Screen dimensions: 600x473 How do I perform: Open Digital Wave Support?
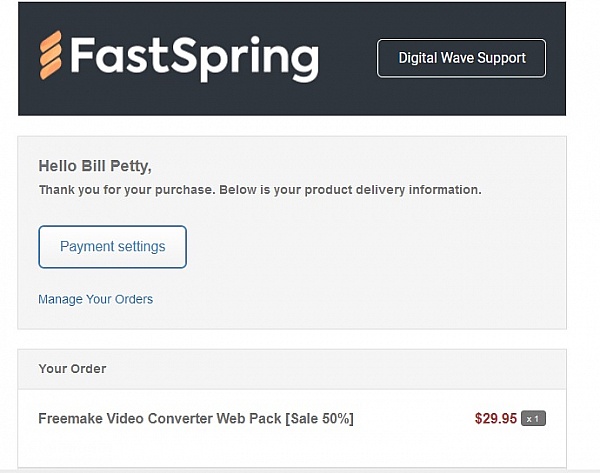click(461, 58)
